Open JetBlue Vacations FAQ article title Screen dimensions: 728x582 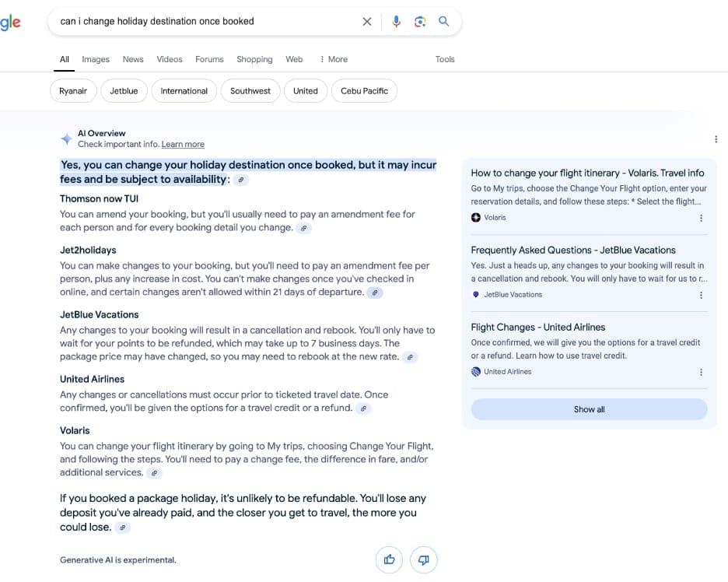pyautogui.click(x=573, y=250)
